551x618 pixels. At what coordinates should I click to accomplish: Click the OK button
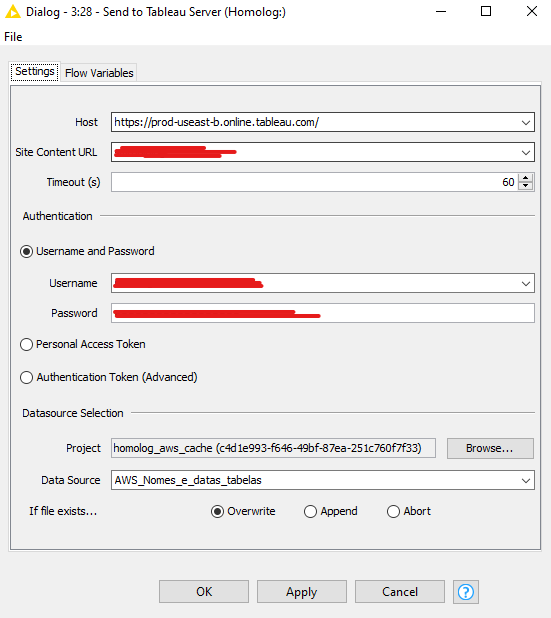[x=204, y=592]
